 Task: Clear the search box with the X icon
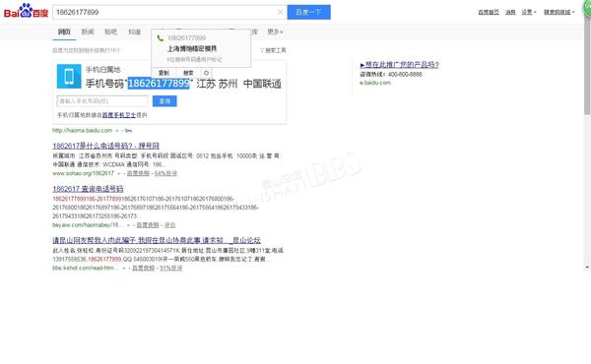coord(280,12)
